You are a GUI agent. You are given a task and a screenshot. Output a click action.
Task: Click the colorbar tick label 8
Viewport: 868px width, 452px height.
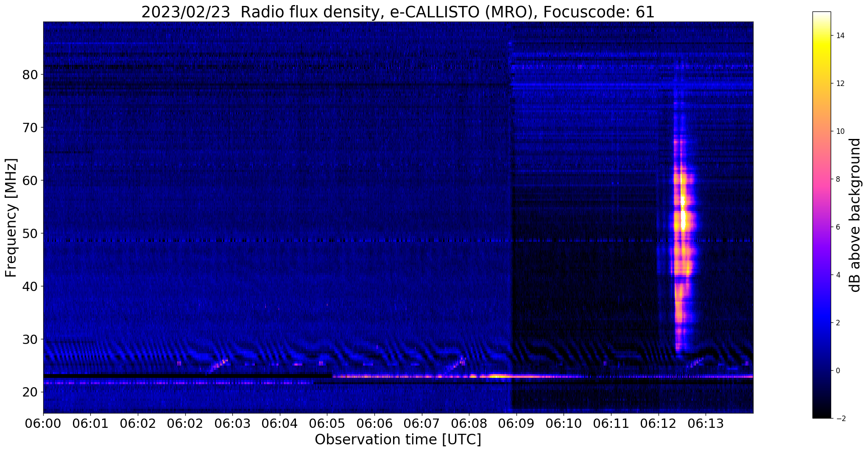point(837,179)
